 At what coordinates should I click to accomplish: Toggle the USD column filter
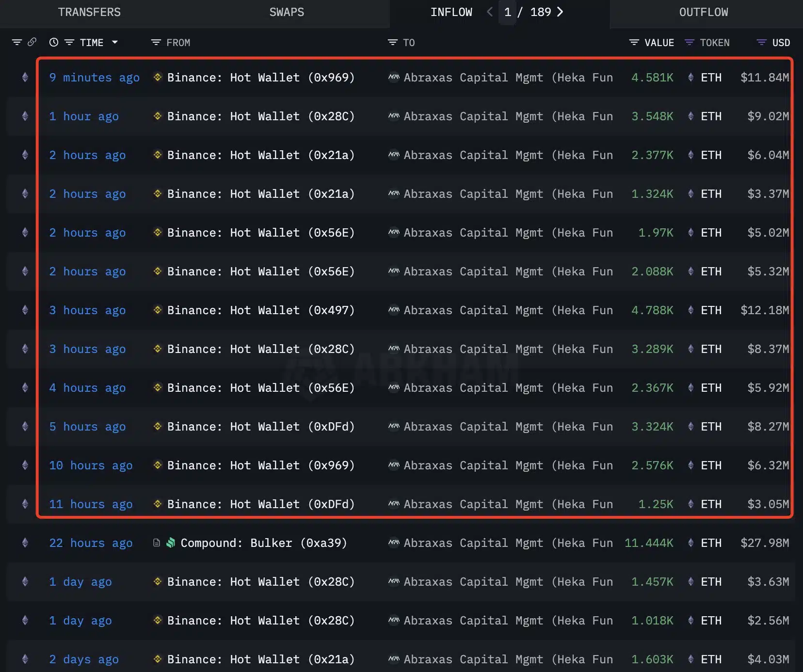(761, 43)
